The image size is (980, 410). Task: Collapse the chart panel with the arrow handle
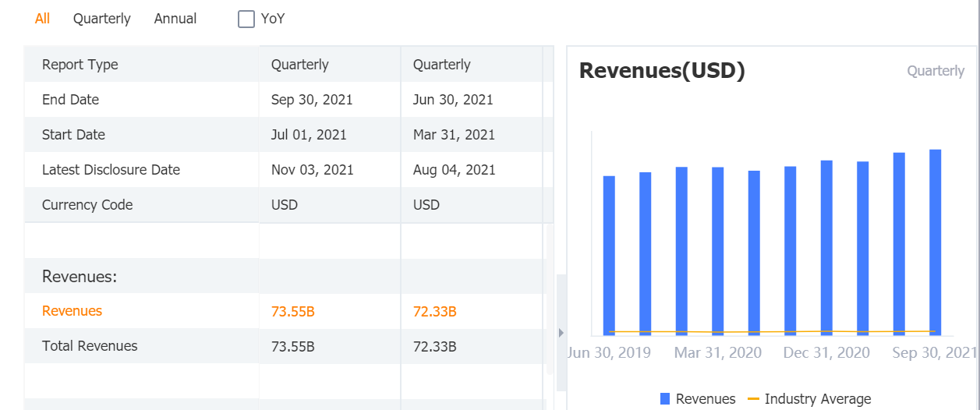pos(560,333)
